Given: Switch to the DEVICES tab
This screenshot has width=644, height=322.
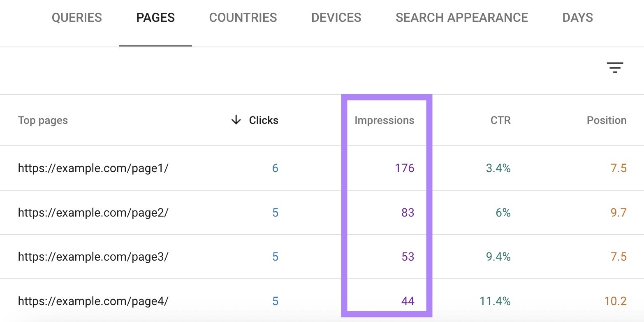Looking at the screenshot, I should tap(336, 17).
